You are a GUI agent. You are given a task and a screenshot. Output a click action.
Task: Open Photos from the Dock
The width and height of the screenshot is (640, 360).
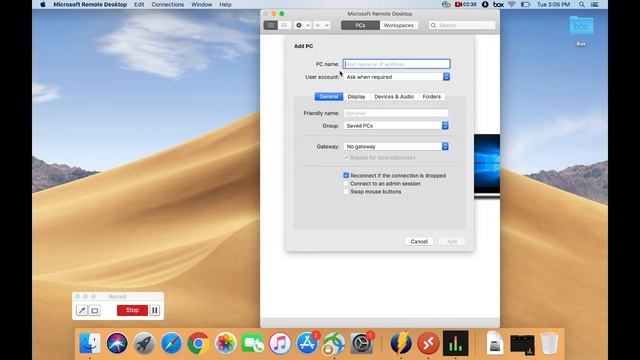[225, 343]
